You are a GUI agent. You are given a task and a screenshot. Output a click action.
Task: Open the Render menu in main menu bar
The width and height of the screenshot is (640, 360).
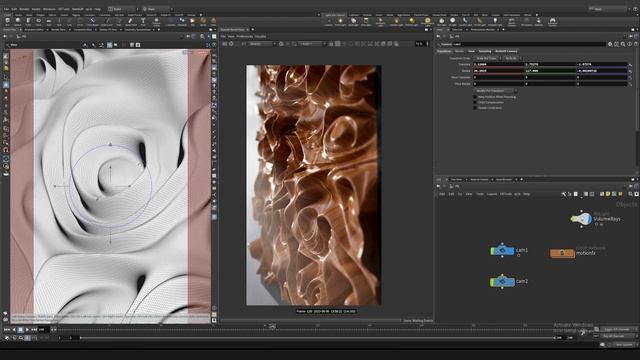[x=24, y=9]
